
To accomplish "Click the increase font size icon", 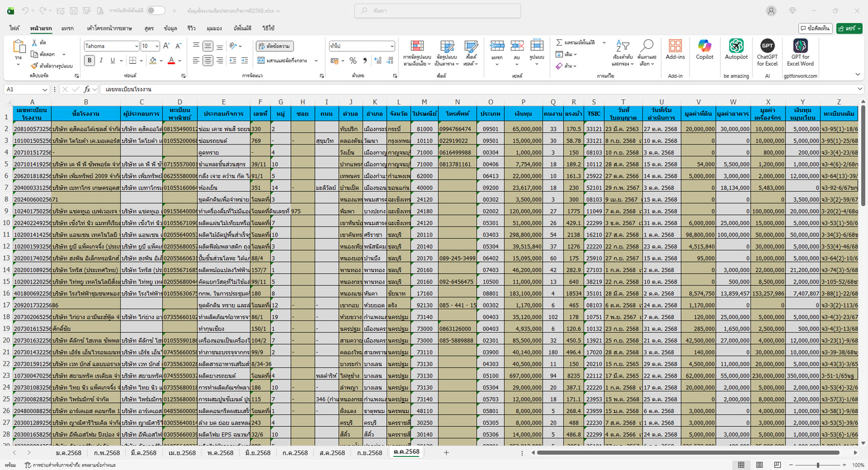I will pyautogui.click(x=167, y=46).
